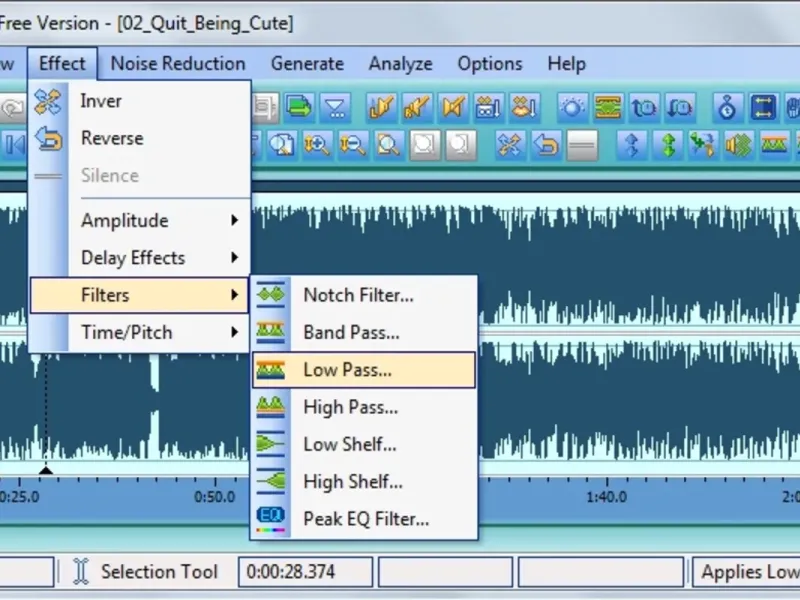Viewport: 800px width, 600px height.
Task: Click the green up-down arrows normalize icon
Action: [x=667, y=145]
